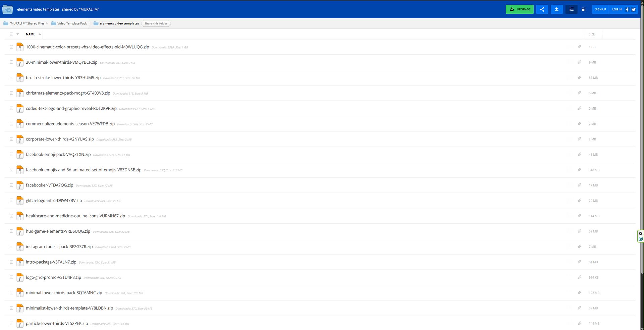Open hud-game-elements-VRB5UQG.zip link
The image size is (644, 330).
(58, 231)
